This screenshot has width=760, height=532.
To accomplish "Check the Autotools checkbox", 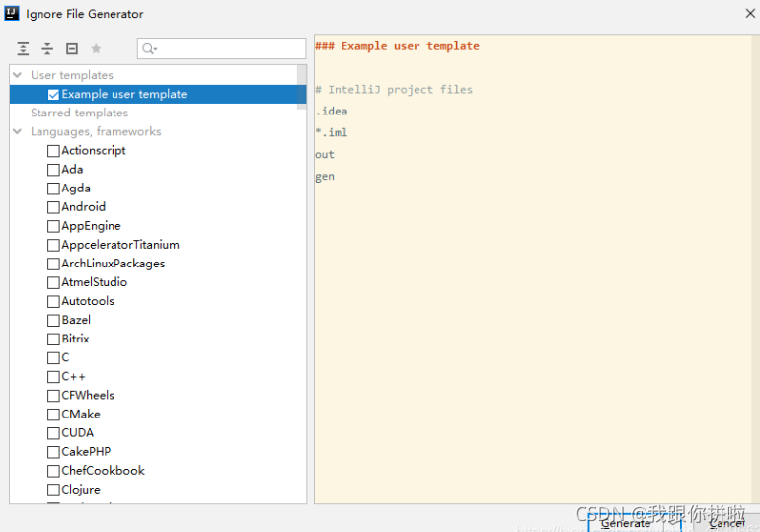I will coord(54,302).
